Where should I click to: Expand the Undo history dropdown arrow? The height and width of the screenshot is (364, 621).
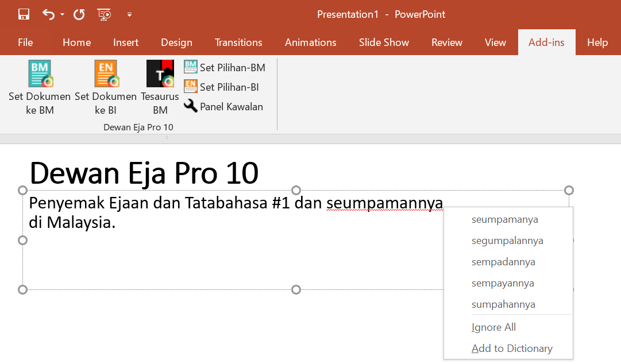62,15
